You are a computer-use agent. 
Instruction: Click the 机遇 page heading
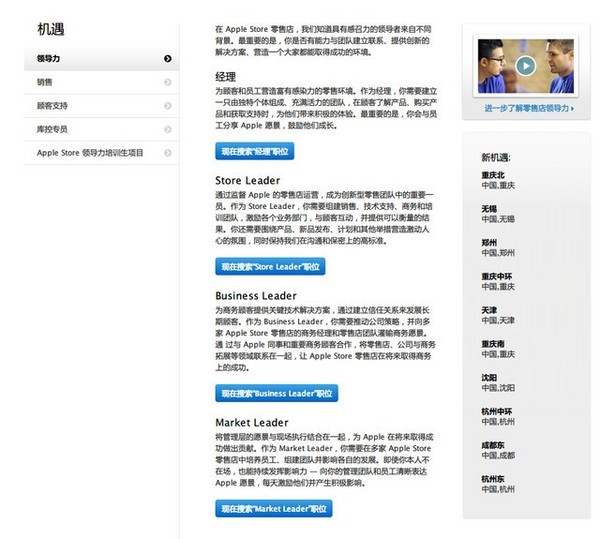(51, 29)
